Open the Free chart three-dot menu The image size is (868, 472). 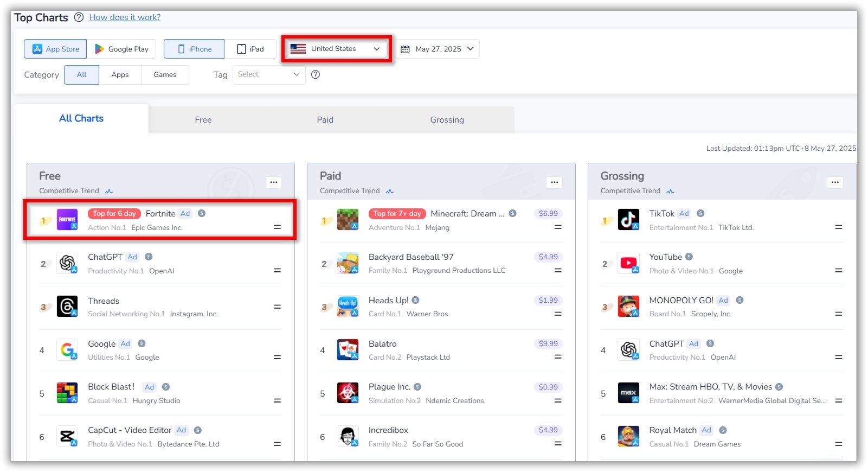point(274,182)
